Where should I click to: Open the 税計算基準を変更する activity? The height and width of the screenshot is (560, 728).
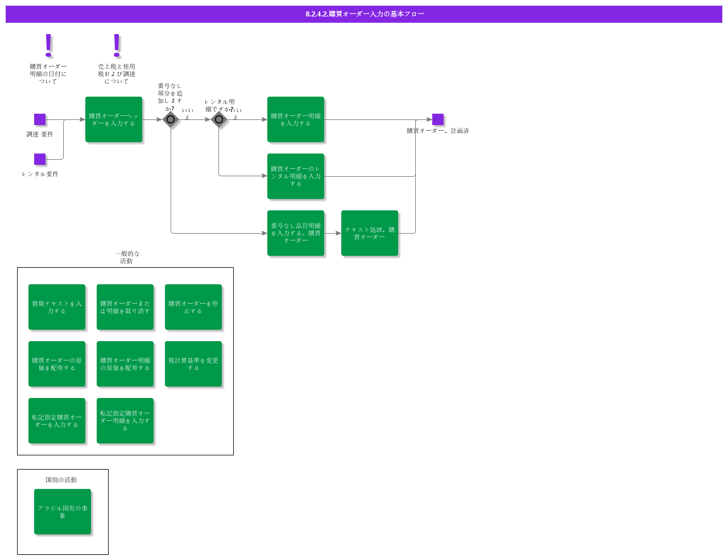(x=193, y=364)
